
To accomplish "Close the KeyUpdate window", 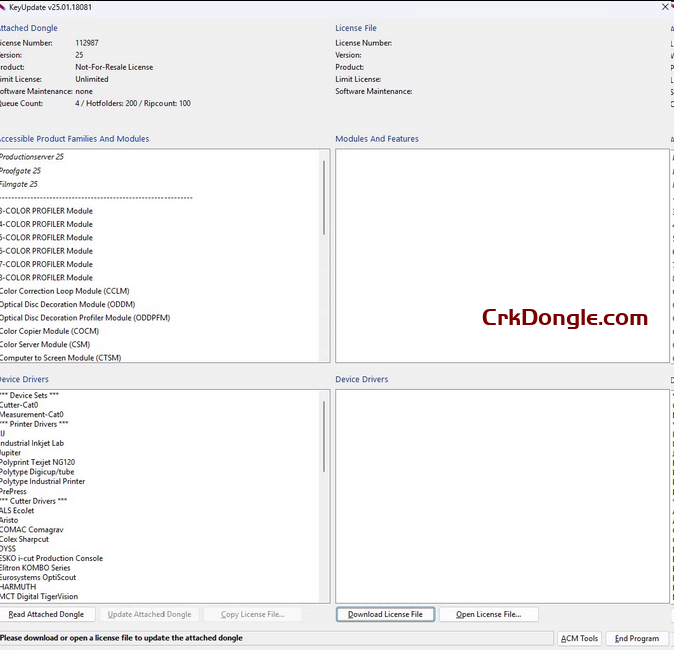I will [666, 6].
